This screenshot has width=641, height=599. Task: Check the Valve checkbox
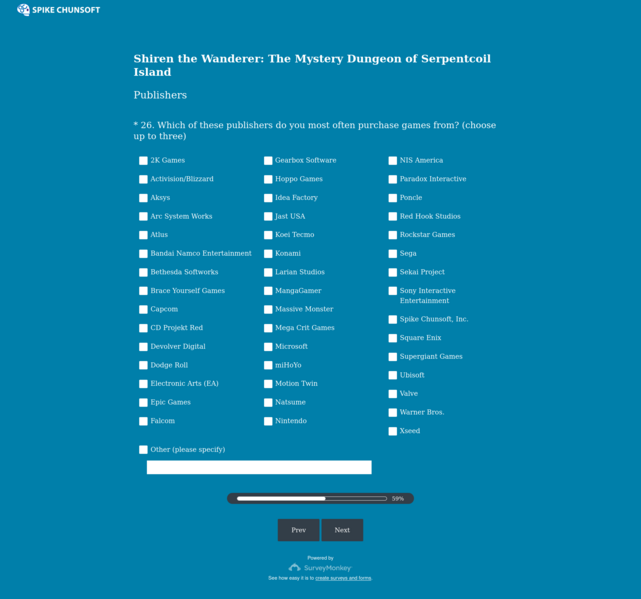(x=393, y=394)
